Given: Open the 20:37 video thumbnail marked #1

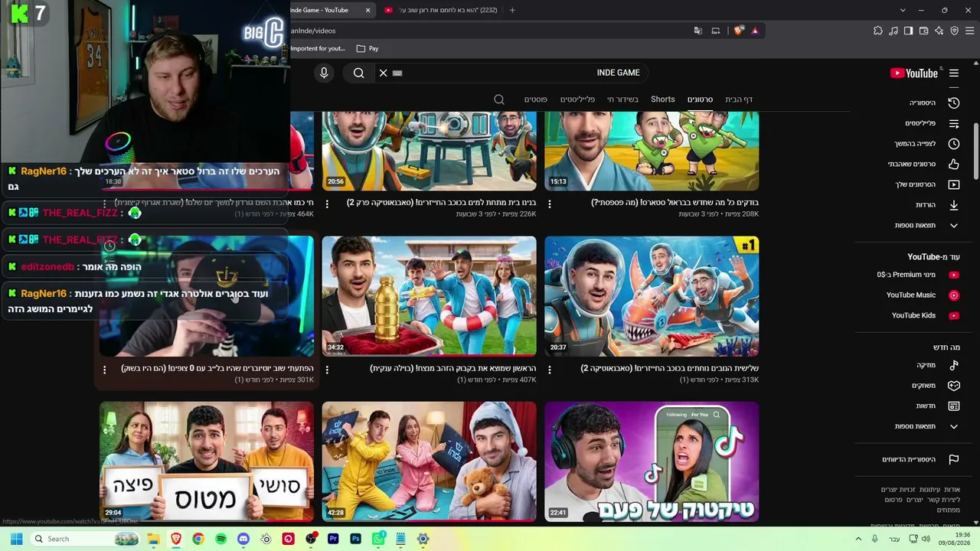Looking at the screenshot, I should click(652, 296).
